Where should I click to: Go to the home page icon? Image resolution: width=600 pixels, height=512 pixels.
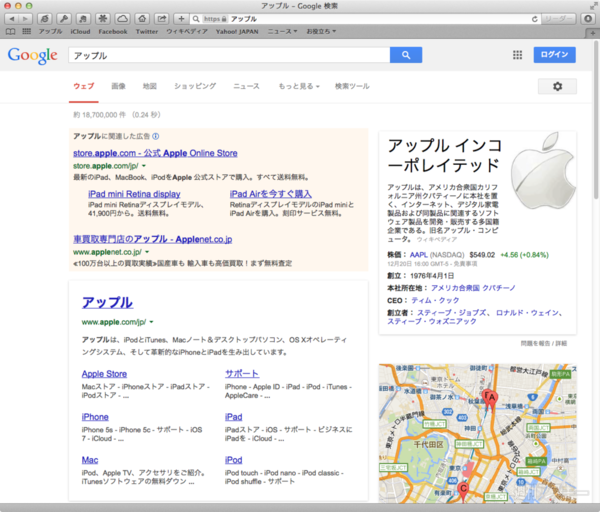[142, 19]
